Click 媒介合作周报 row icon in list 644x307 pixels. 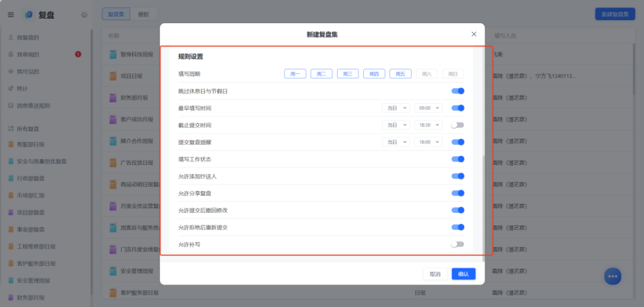point(113,141)
